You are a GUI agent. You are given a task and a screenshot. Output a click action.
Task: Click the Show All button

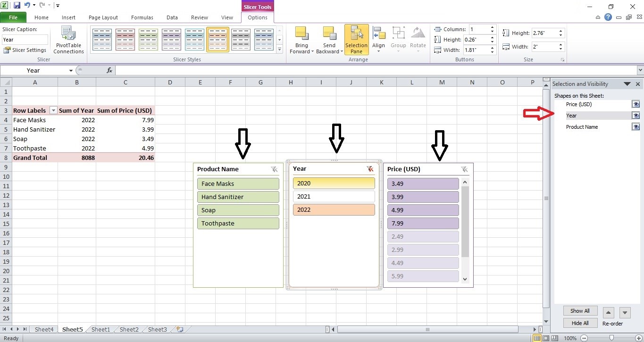tap(580, 311)
